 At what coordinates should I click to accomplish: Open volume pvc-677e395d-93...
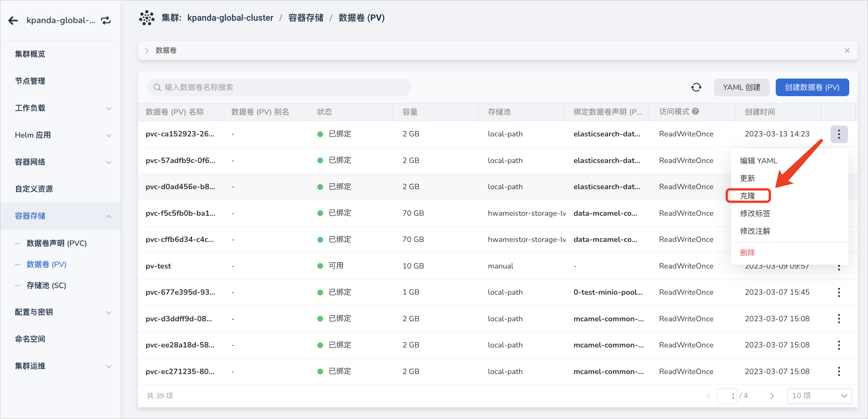coord(180,292)
